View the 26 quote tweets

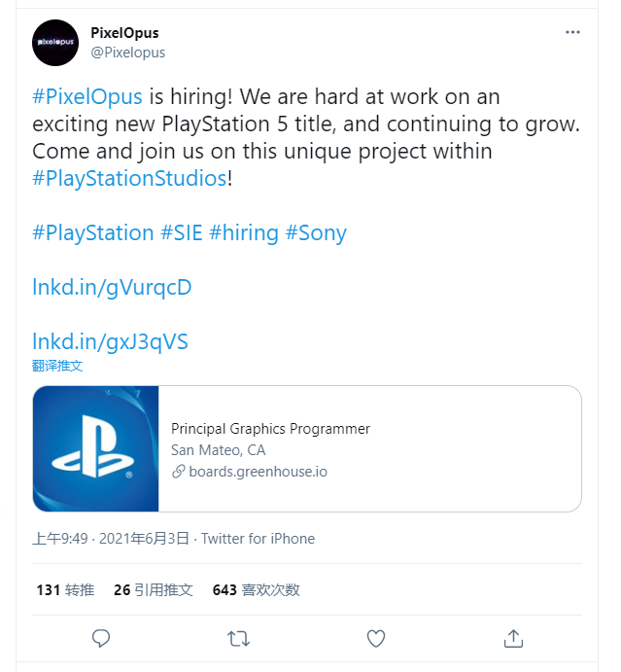(x=153, y=589)
